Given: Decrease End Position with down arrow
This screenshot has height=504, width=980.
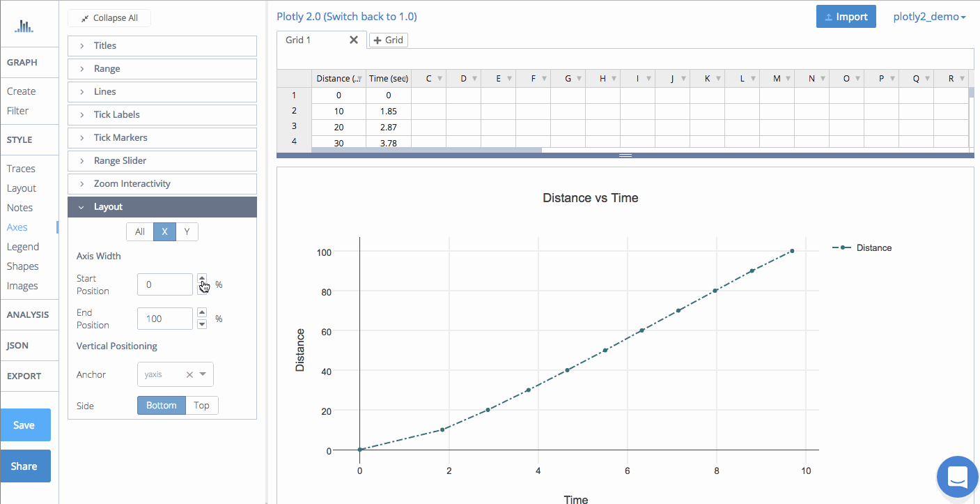Looking at the screenshot, I should coord(202,324).
